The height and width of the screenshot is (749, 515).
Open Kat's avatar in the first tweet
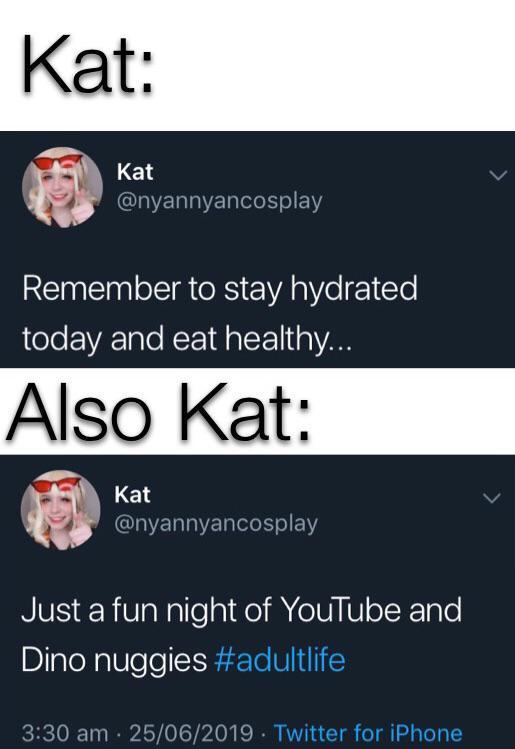63,187
